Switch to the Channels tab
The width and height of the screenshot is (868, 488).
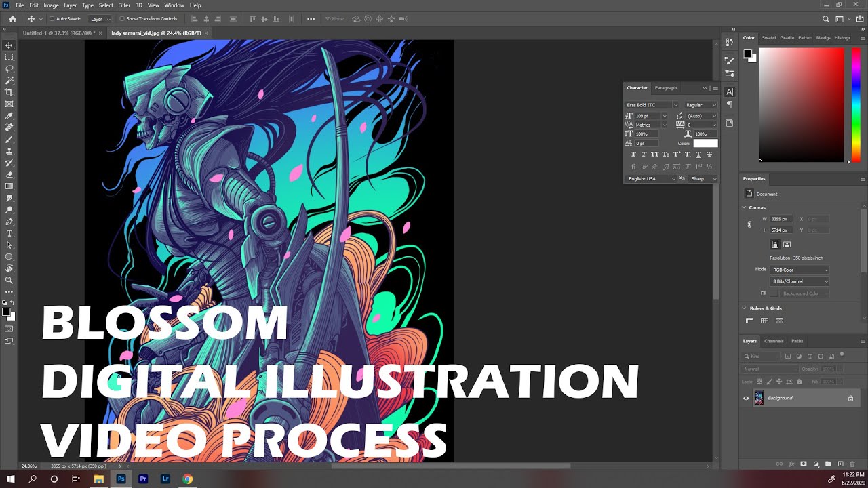click(774, 341)
